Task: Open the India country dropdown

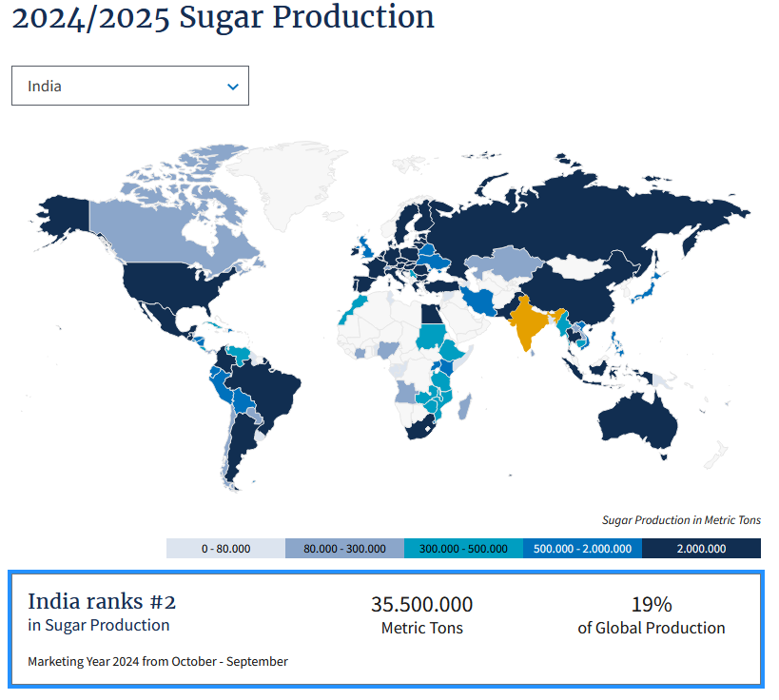Action: (129, 86)
